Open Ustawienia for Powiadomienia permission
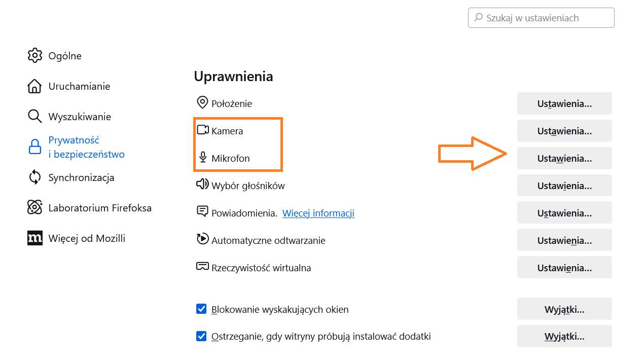The height and width of the screenshot is (364, 643). coord(564,212)
